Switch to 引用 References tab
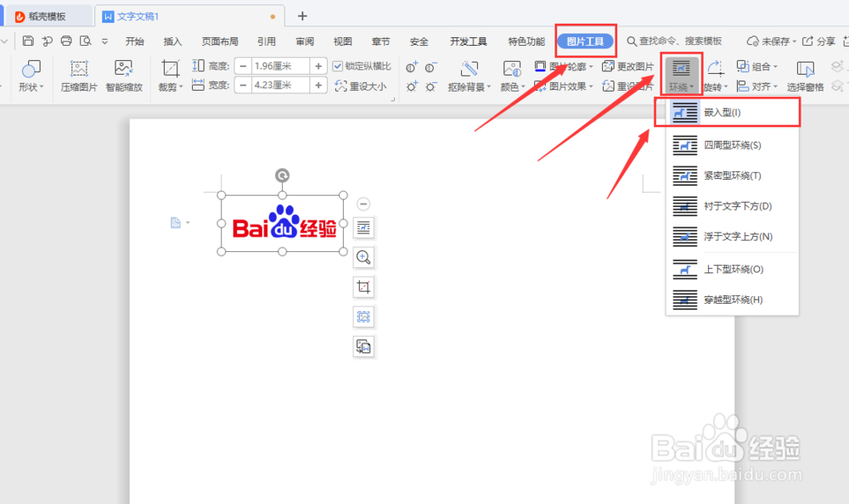The image size is (849, 504). click(x=266, y=41)
